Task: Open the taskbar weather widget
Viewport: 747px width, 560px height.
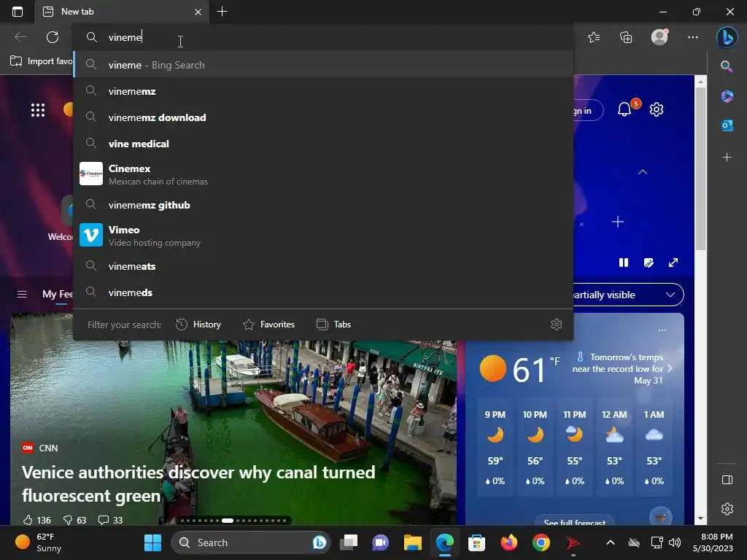Action: pyautogui.click(x=38, y=542)
